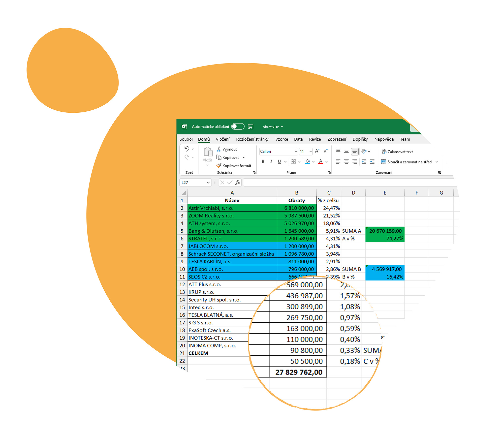Open the Nápověda tab
Viewport: 504px width, 434px height.
(384, 139)
